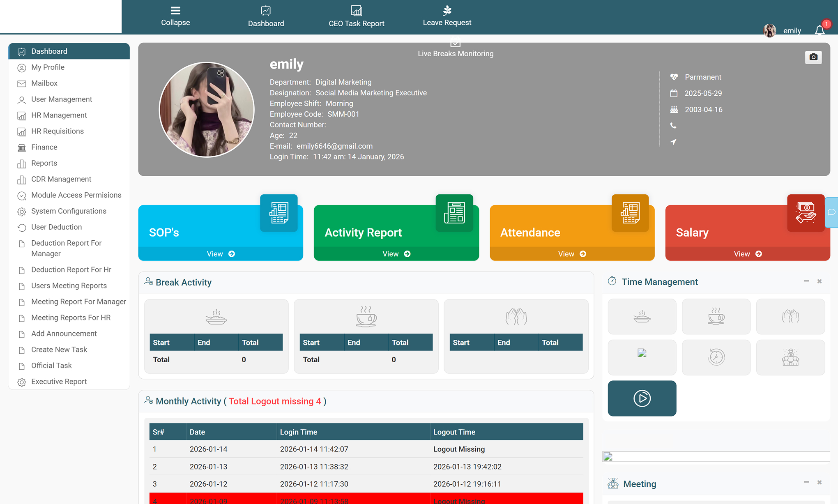Start the lunch break in Time Management
838x504 pixels.
(x=642, y=316)
